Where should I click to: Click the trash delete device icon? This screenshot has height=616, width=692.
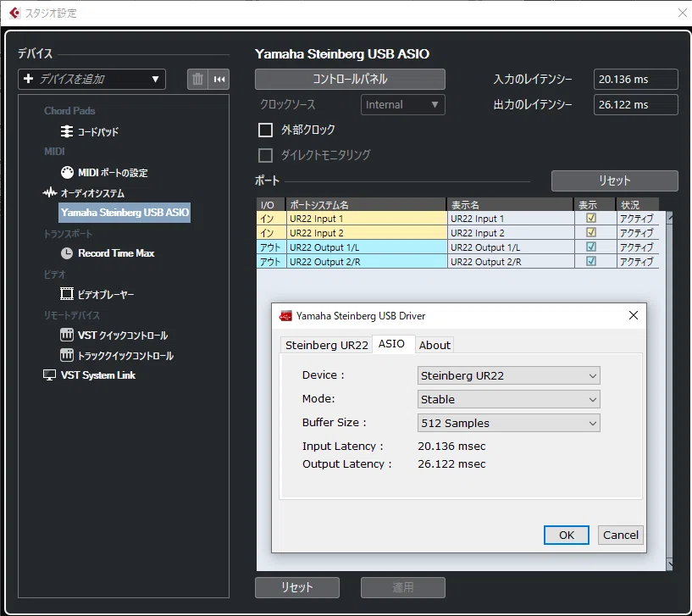[x=197, y=79]
